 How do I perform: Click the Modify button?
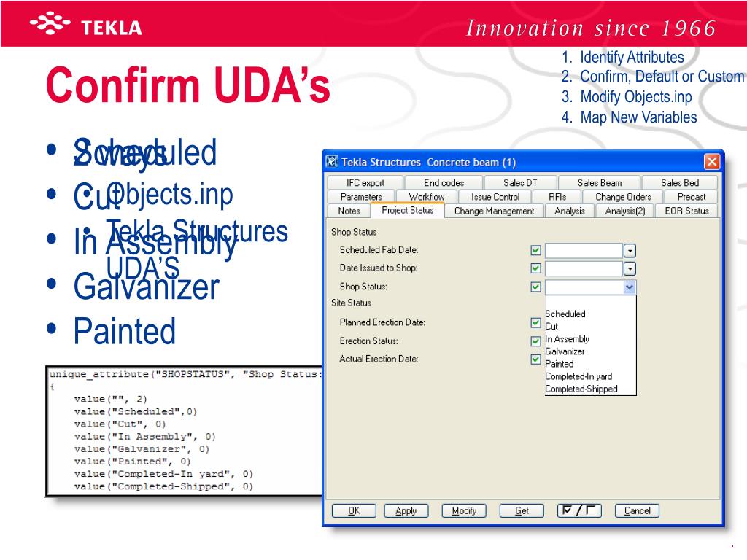click(x=464, y=510)
